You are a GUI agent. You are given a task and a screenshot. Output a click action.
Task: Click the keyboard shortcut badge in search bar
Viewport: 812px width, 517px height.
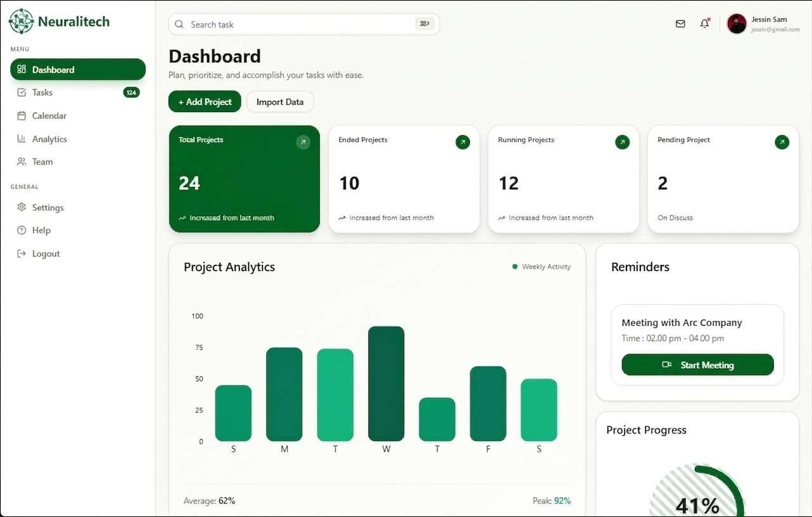pos(424,24)
